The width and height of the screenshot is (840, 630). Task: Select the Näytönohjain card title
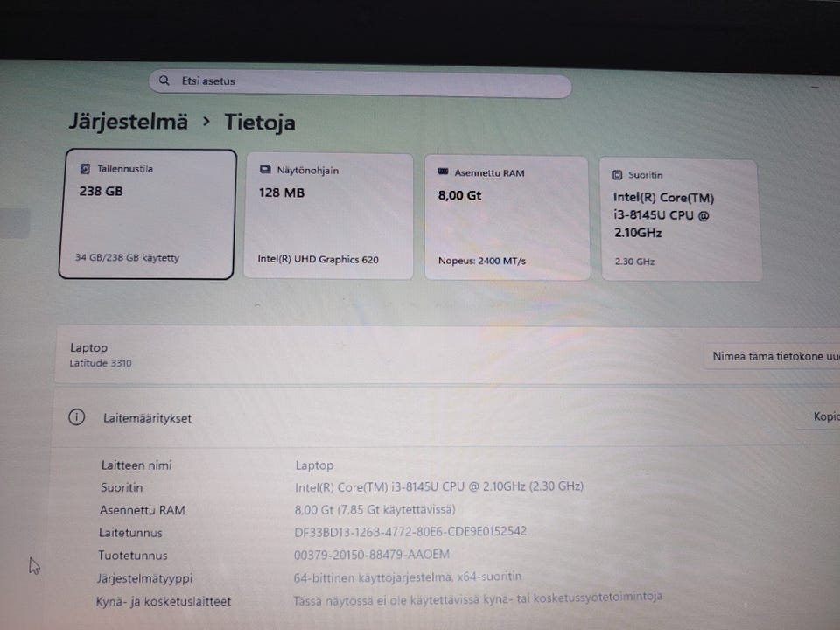(x=307, y=171)
